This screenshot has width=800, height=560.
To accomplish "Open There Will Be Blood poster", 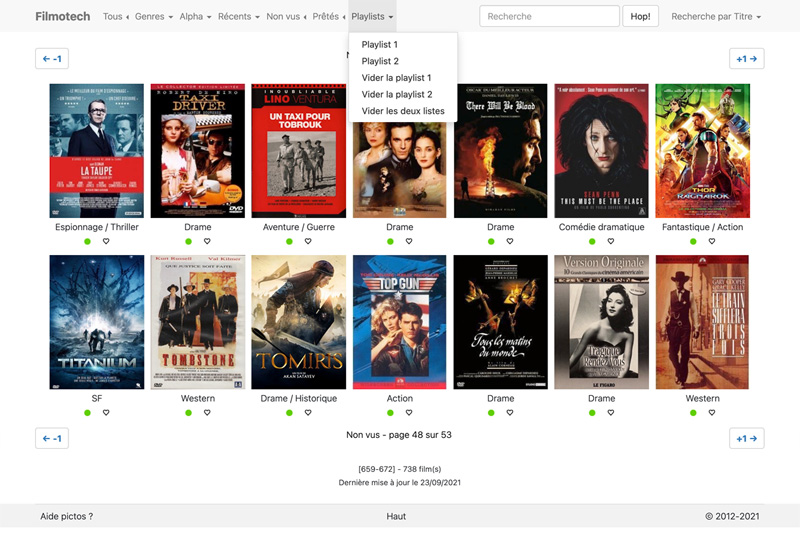I will click(501, 151).
